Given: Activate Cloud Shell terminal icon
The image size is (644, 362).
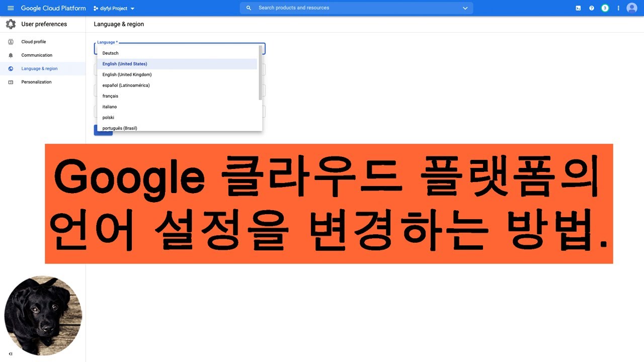Looking at the screenshot, I should (x=578, y=8).
